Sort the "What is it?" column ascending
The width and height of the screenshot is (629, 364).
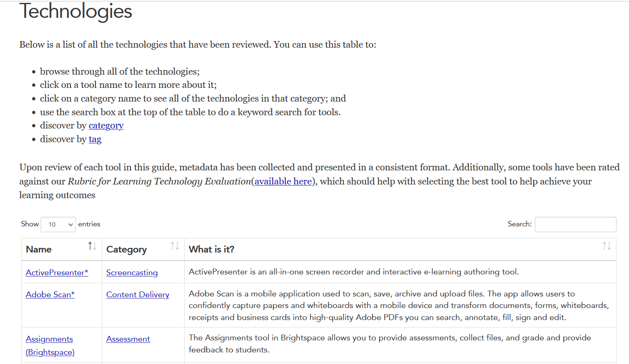[605, 245]
